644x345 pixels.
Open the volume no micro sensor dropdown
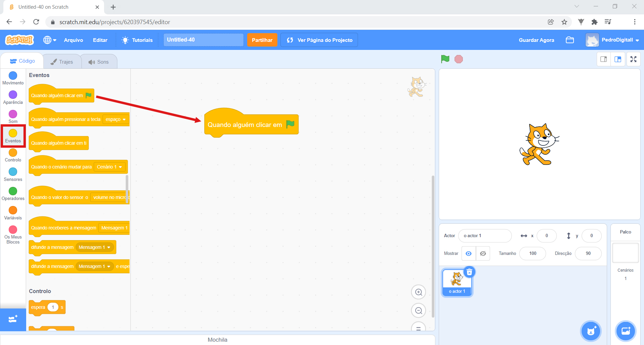point(110,197)
